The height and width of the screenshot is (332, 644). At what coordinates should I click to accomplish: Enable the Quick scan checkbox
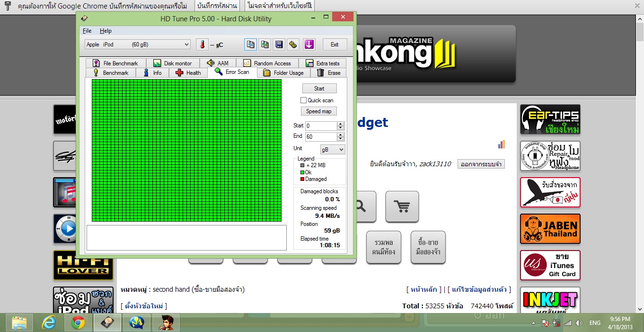[x=304, y=100]
